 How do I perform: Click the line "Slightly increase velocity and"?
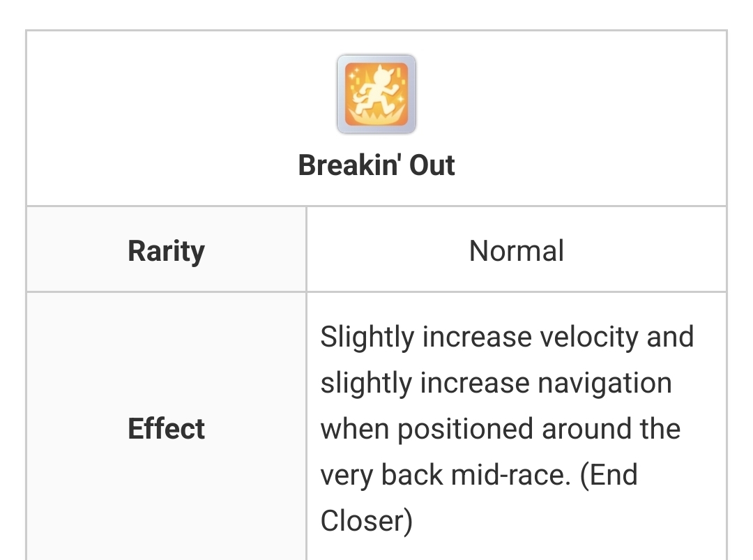pyautogui.click(x=507, y=336)
